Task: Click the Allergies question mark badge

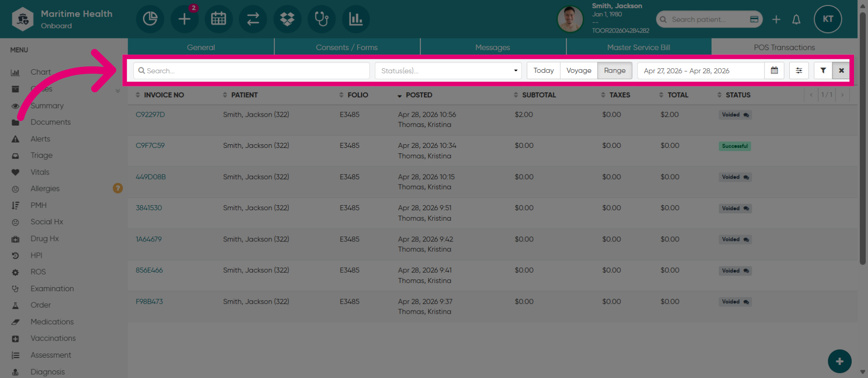Action: tap(118, 188)
